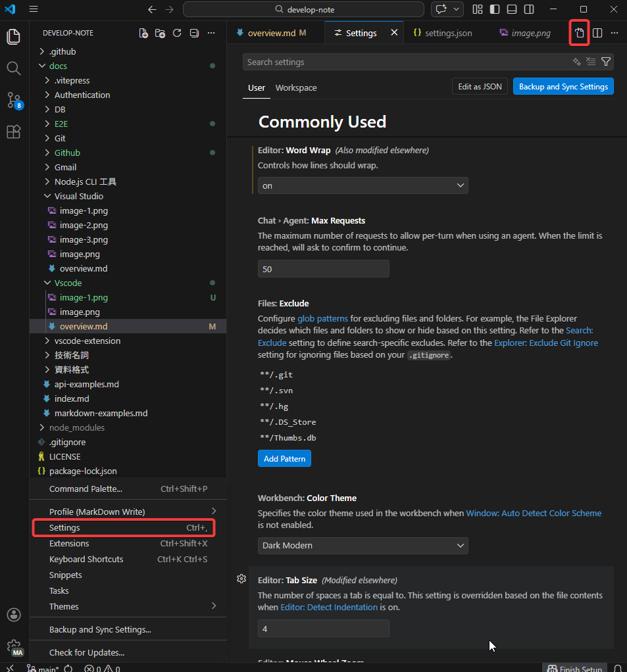Click the Max Requests input field
627x672 pixels.
coord(323,269)
